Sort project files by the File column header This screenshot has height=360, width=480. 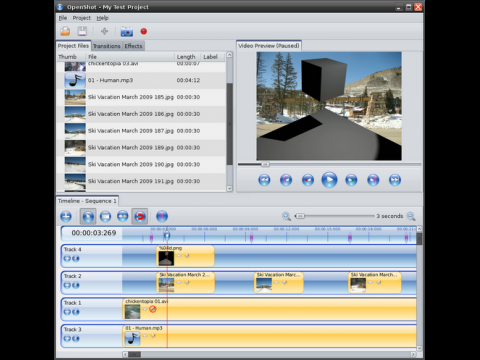(x=130, y=57)
